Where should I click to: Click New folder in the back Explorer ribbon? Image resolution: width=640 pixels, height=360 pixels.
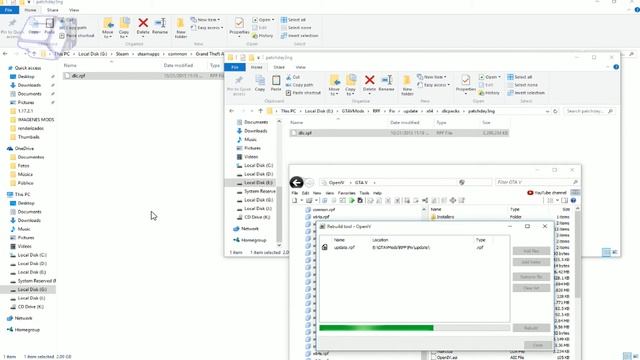tap(180, 27)
